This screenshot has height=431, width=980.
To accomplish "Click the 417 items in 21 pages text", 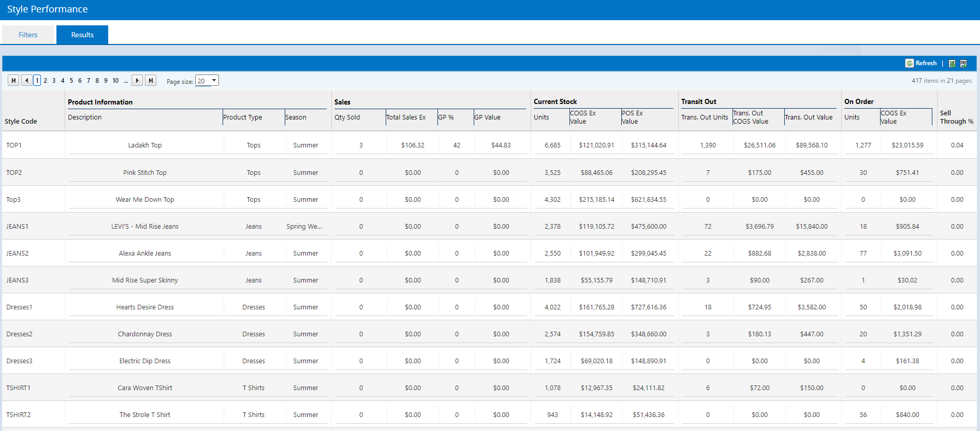I will [942, 81].
